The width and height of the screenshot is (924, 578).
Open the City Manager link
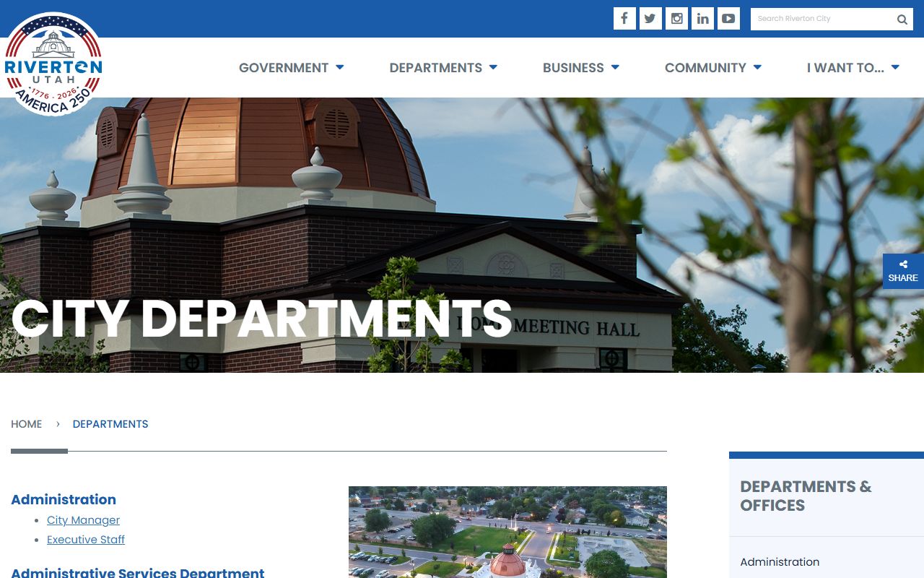(x=83, y=520)
